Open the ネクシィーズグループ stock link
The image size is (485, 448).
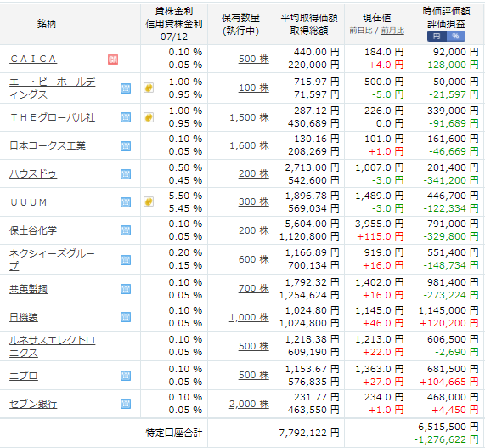tap(53, 259)
